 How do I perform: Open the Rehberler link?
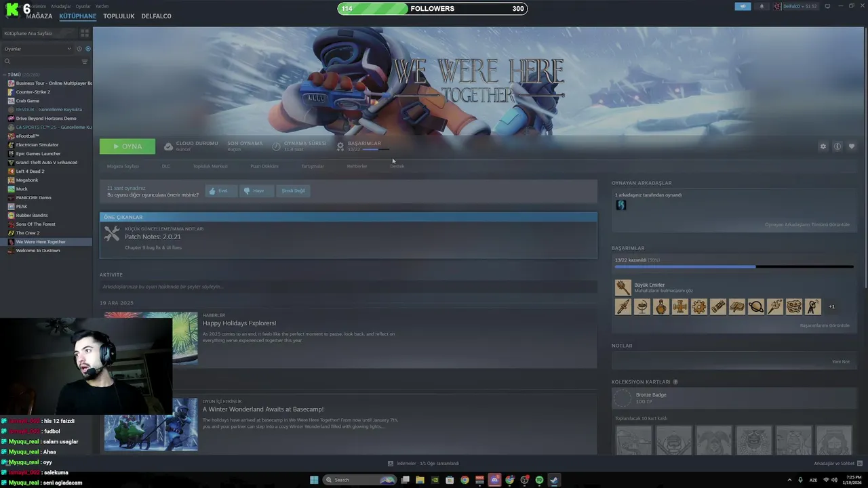click(x=357, y=166)
